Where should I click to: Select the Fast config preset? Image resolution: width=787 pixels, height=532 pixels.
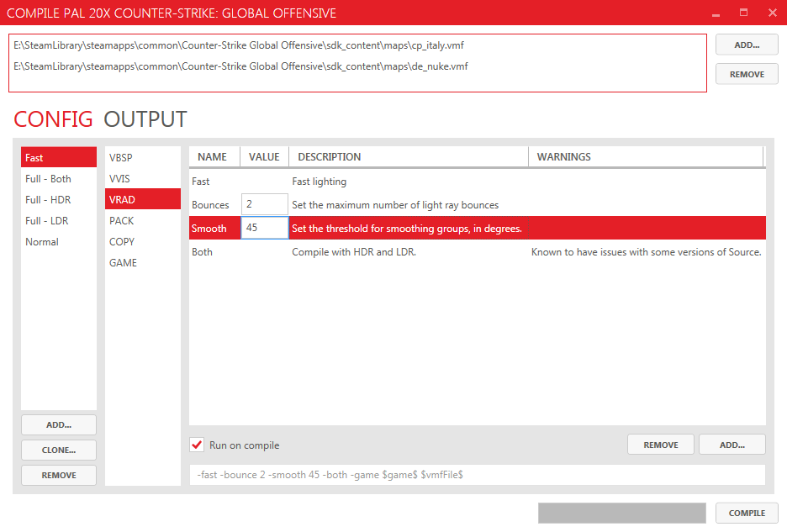coord(59,157)
